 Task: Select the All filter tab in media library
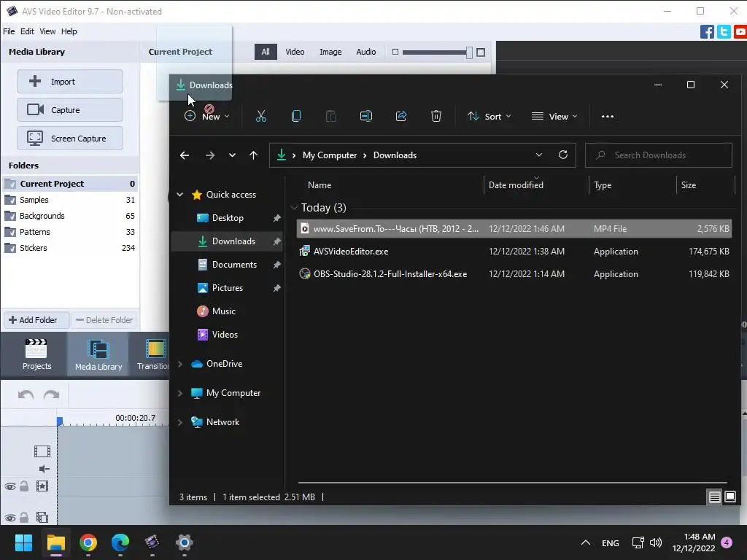click(x=266, y=52)
